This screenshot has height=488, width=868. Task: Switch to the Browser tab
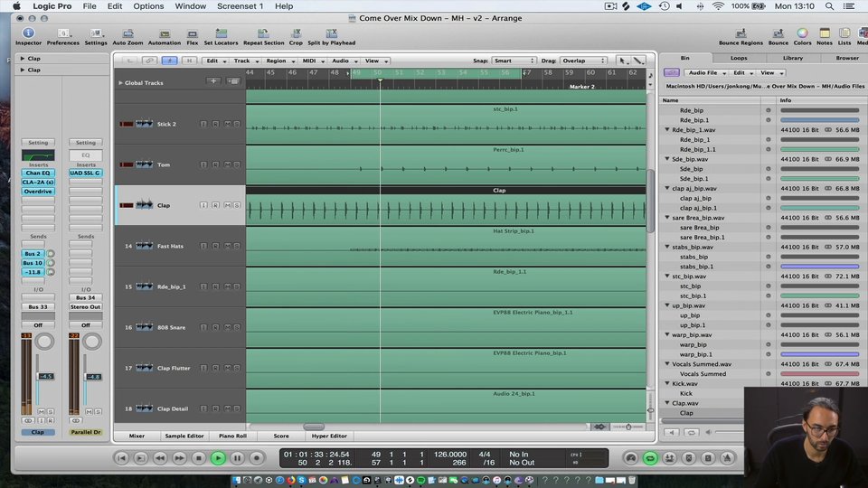click(x=846, y=58)
